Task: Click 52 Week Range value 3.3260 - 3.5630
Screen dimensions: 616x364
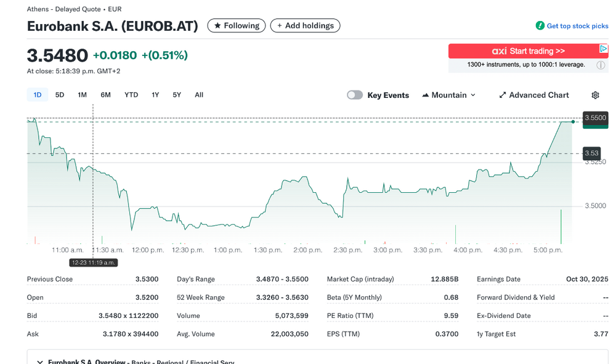Action: point(282,297)
